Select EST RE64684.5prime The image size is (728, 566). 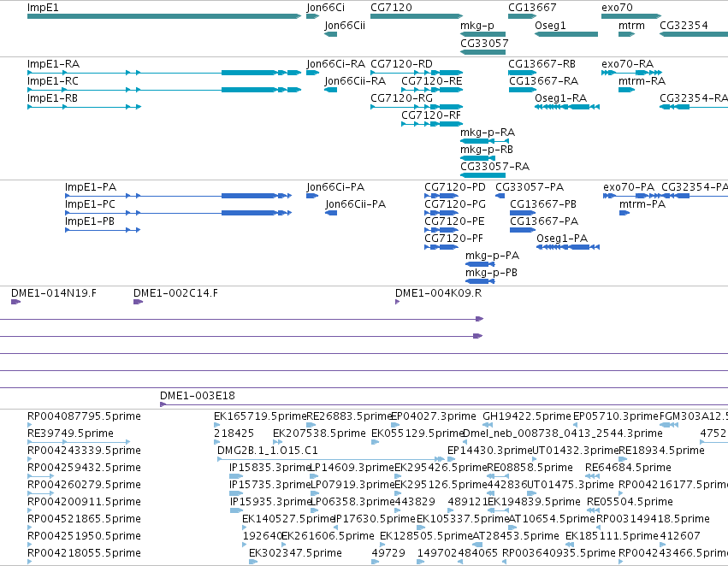(x=592, y=476)
